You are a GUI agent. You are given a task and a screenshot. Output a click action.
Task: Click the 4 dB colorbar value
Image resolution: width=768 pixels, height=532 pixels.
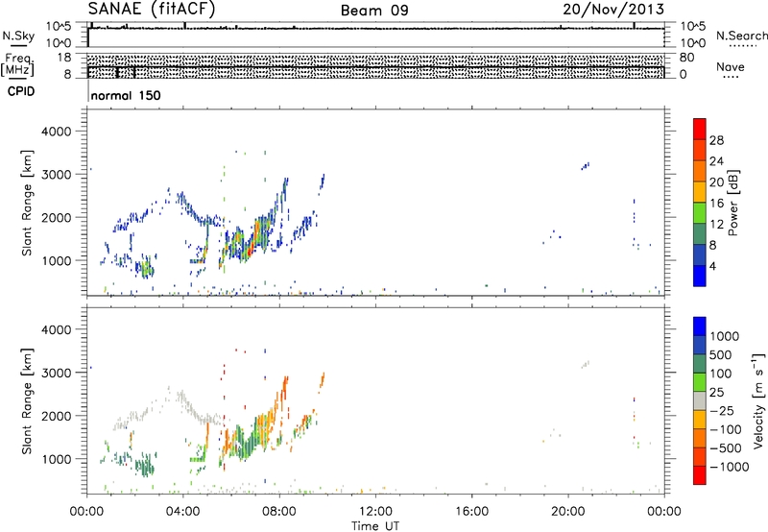712,266
